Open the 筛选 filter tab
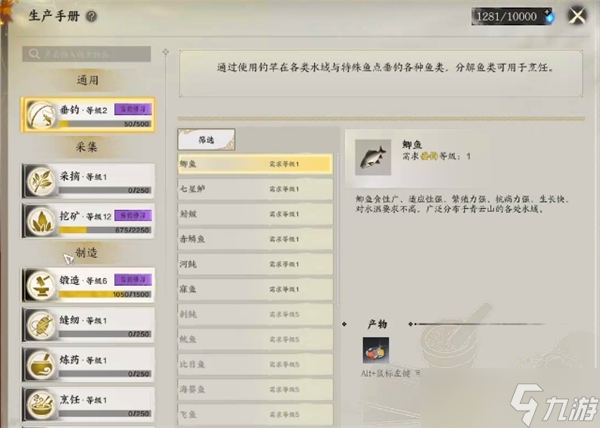This screenshot has height=428, width=600. [x=206, y=140]
